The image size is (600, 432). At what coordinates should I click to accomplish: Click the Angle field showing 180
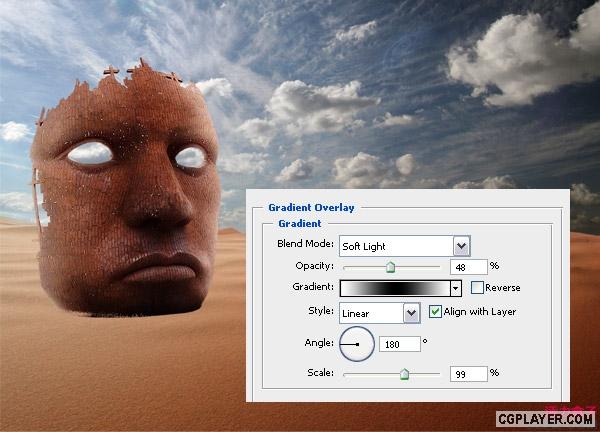399,344
